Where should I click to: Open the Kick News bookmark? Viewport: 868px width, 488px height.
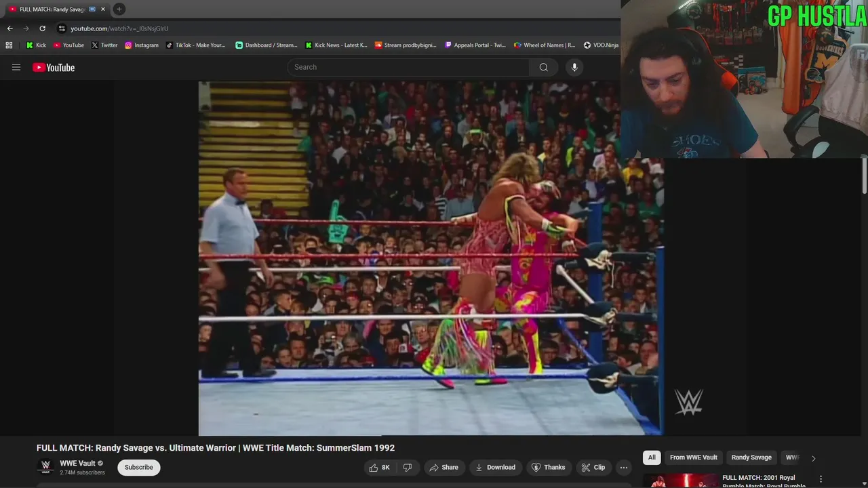[x=336, y=45]
